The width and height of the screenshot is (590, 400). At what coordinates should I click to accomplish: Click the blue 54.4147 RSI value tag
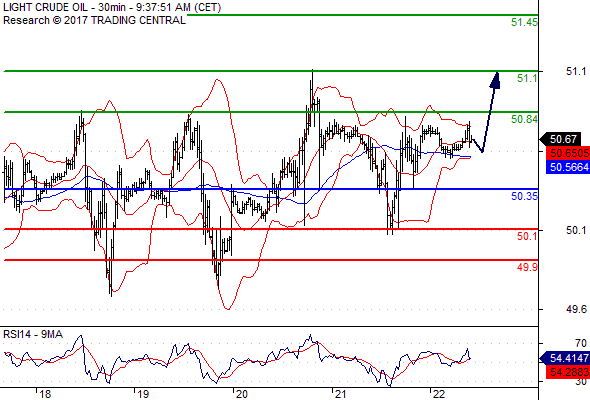coord(565,358)
